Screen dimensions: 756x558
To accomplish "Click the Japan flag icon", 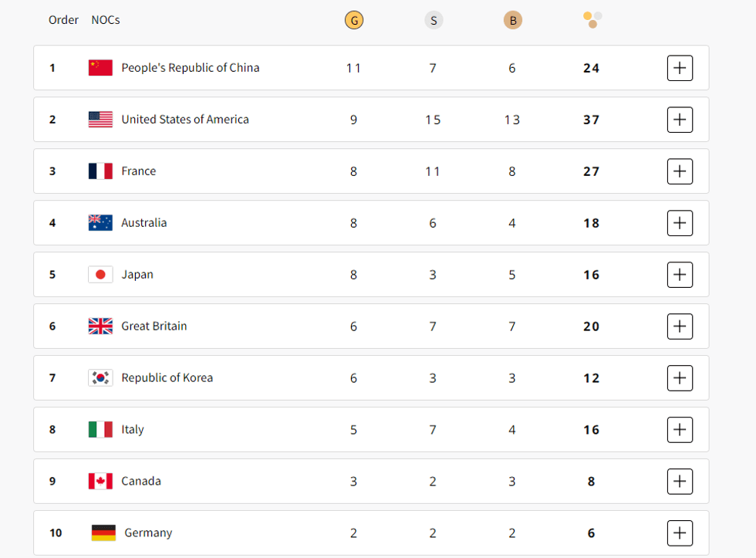I will 100,275.
